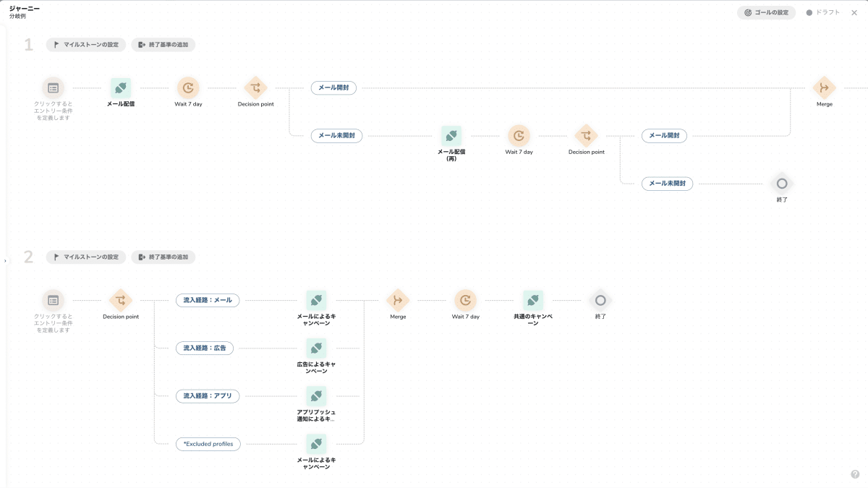Screen dimensions: 868x488
Task: Click the Wait 7 day node in journey 2
Action: (467, 299)
